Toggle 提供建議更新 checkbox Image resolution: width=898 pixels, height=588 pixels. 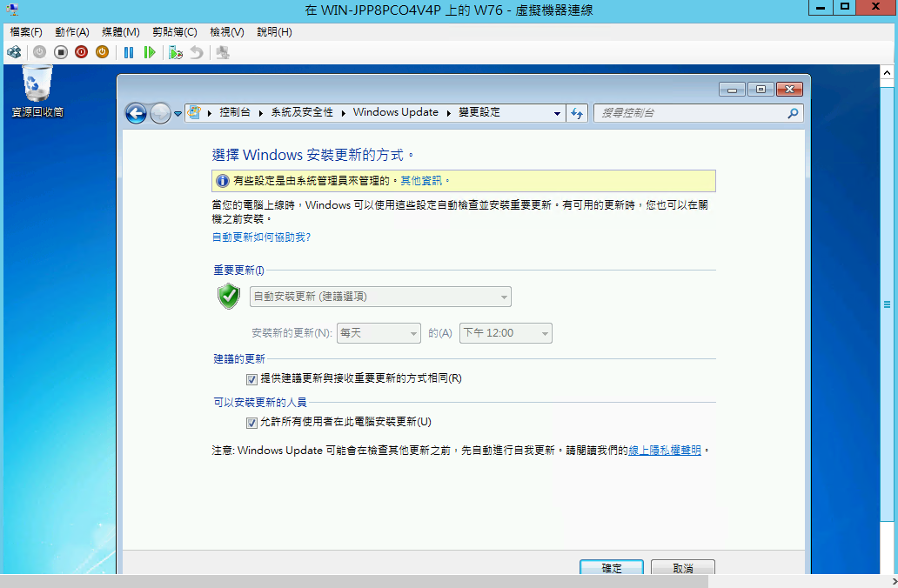[251, 379]
